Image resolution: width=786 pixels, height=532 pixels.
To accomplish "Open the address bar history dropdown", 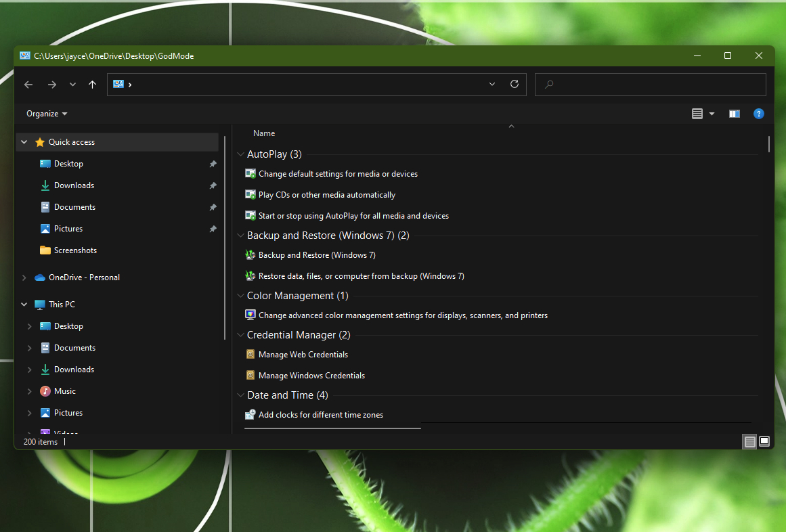I will [492, 84].
